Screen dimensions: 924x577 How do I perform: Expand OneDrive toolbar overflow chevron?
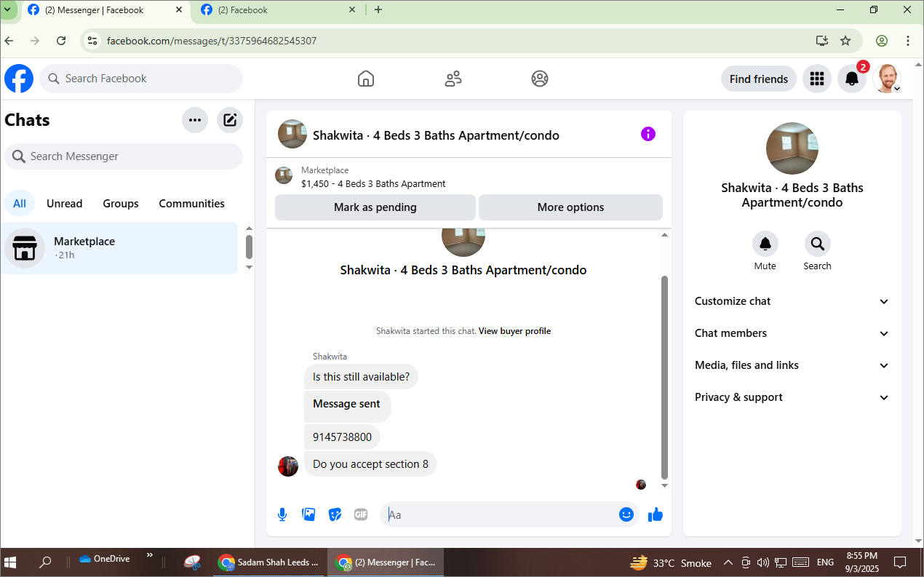click(150, 555)
